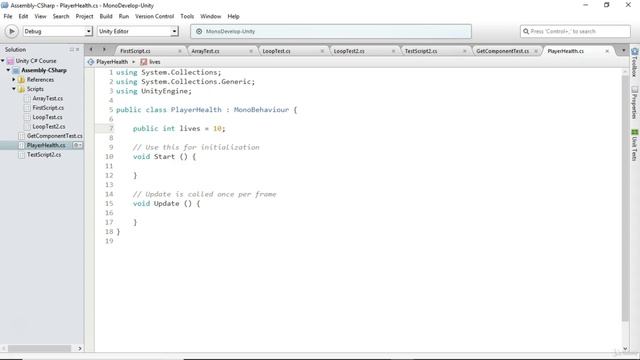Switch to the LoopTest2.cs tab

349,51
